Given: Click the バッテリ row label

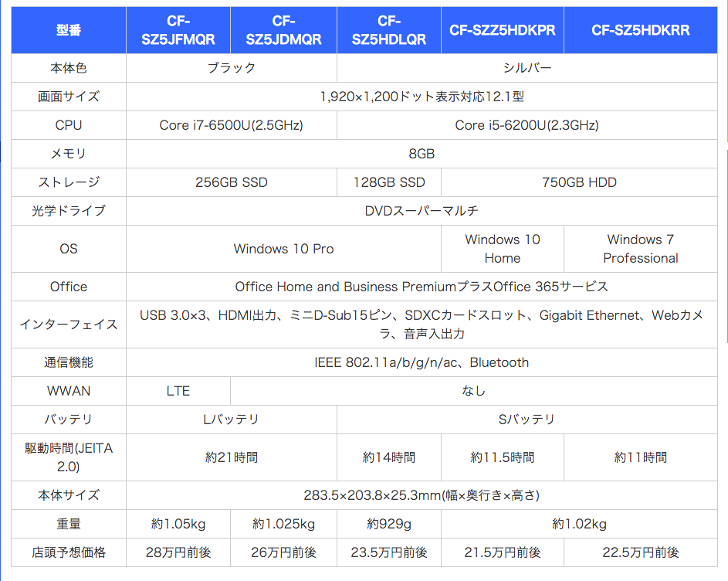Looking at the screenshot, I should point(69,420).
